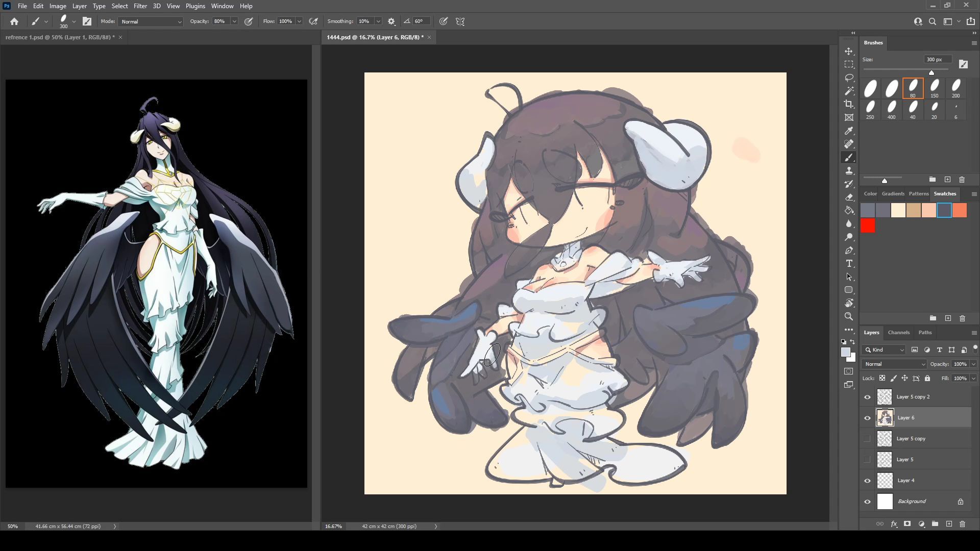Add layer mask from Layers panel footer
This screenshot has width=980, height=551.
[x=907, y=524]
